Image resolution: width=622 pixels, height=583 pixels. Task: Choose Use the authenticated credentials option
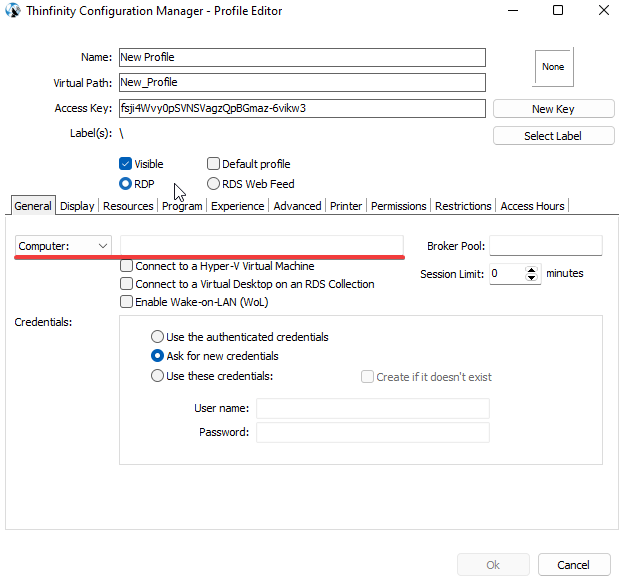157,337
